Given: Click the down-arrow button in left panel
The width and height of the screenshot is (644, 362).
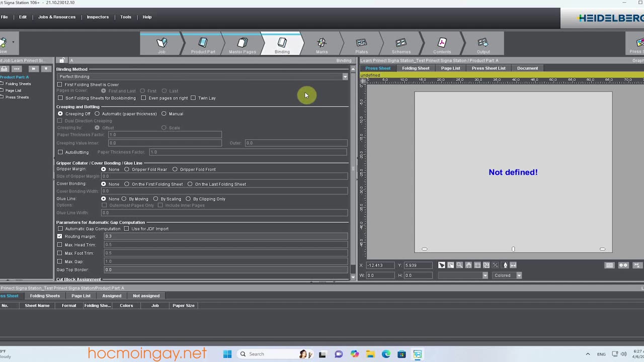Looking at the screenshot, I should tap(46, 69).
